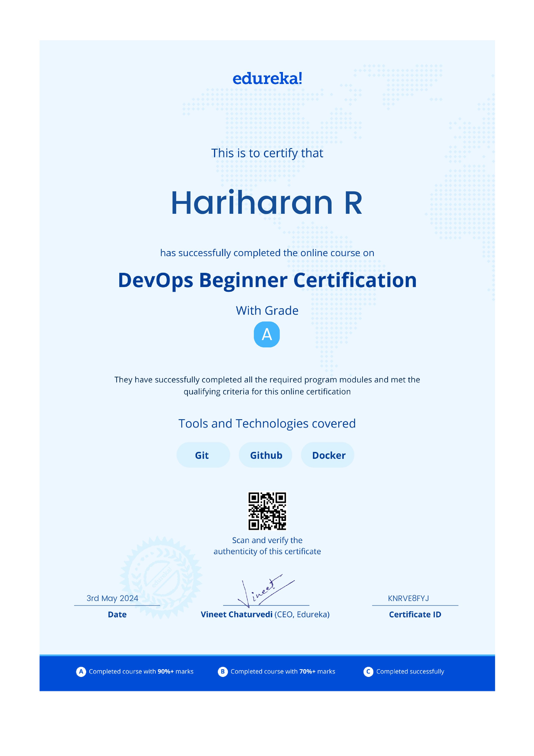Click the "Certificate ID" label
This screenshot has height=756, width=534.
[x=415, y=614]
